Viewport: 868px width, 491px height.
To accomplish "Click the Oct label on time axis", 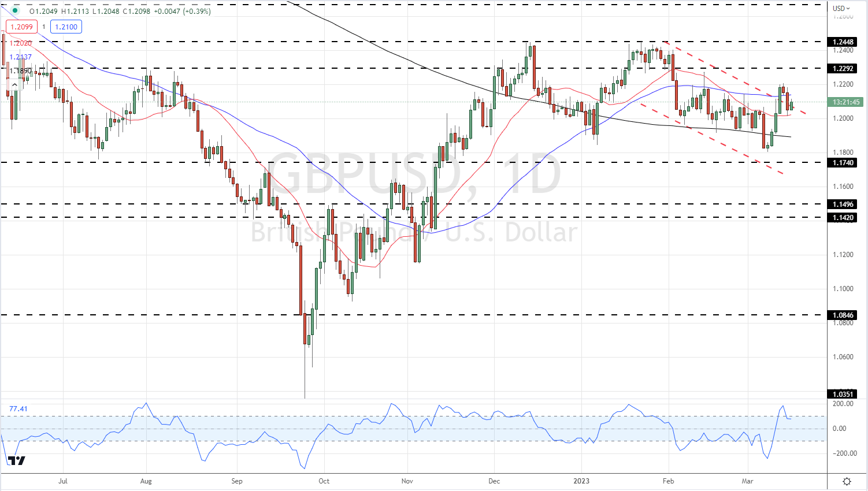I will coord(324,481).
